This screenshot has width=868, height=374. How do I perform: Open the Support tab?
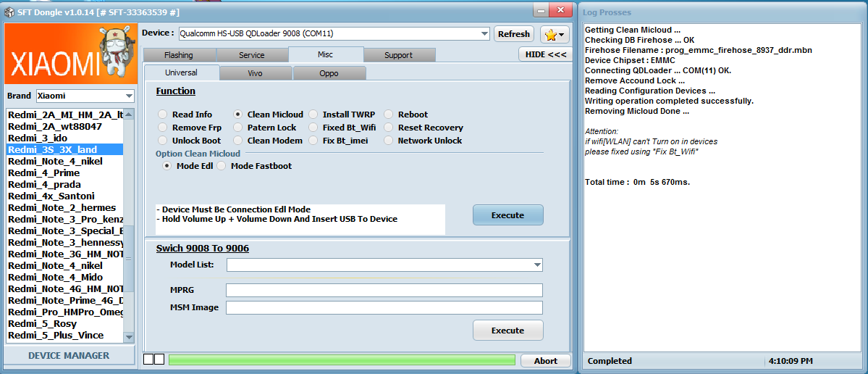click(x=399, y=55)
